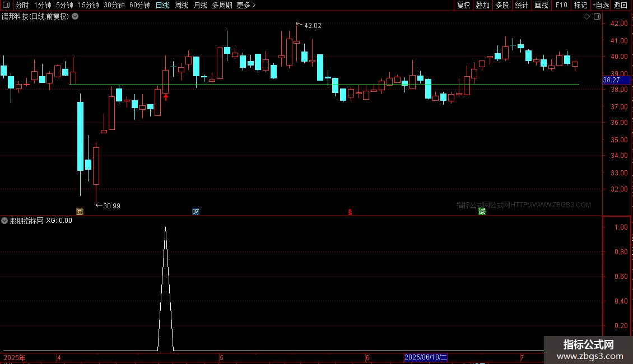
Task: Click the orange event marker below April low
Action: coord(80,212)
